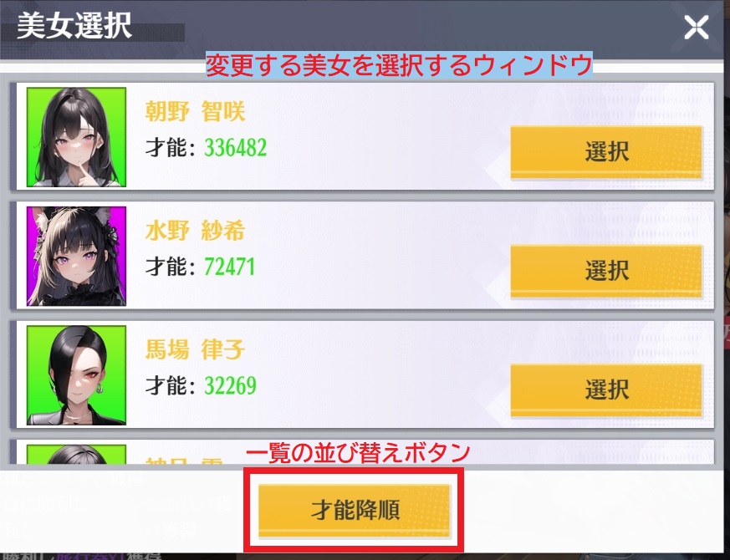Click the name 馬場 律子

click(195, 350)
